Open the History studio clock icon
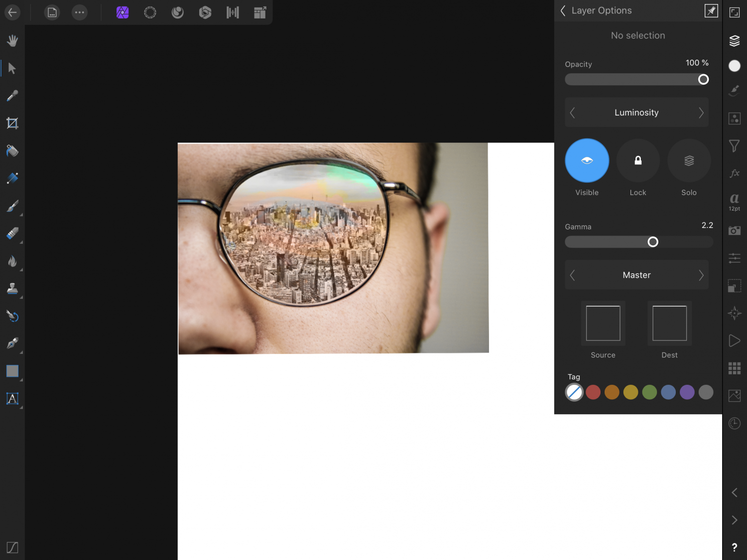Image resolution: width=747 pixels, height=560 pixels. [734, 423]
